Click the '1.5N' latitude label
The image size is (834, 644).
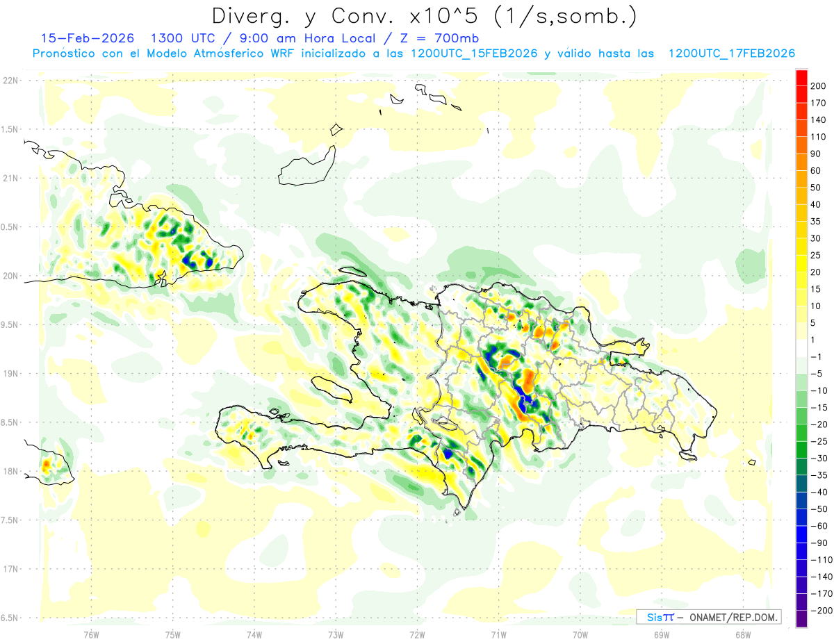coord(10,129)
